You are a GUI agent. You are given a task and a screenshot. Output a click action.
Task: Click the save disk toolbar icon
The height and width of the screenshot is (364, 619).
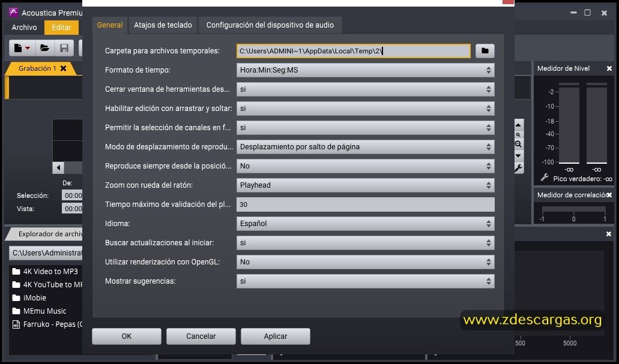coord(64,48)
